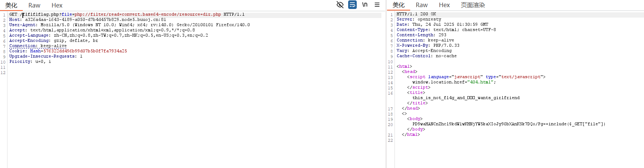Click the request Connection: keep-alive line
Image resolution: width=644 pixels, height=168 pixels.
(38, 46)
